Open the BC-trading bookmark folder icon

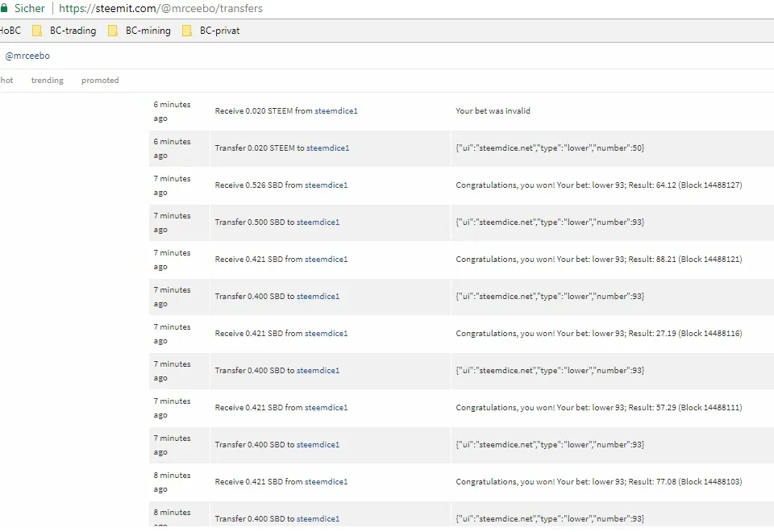(37, 31)
